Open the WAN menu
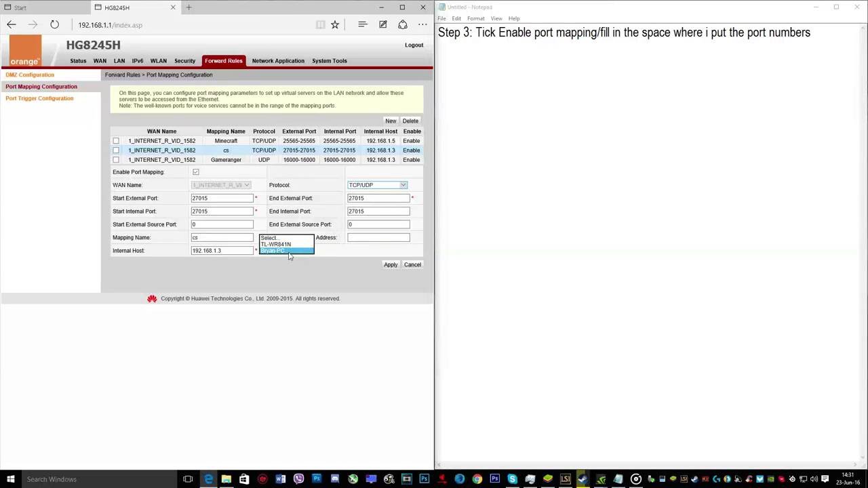This screenshot has width=868, height=488. (100, 61)
